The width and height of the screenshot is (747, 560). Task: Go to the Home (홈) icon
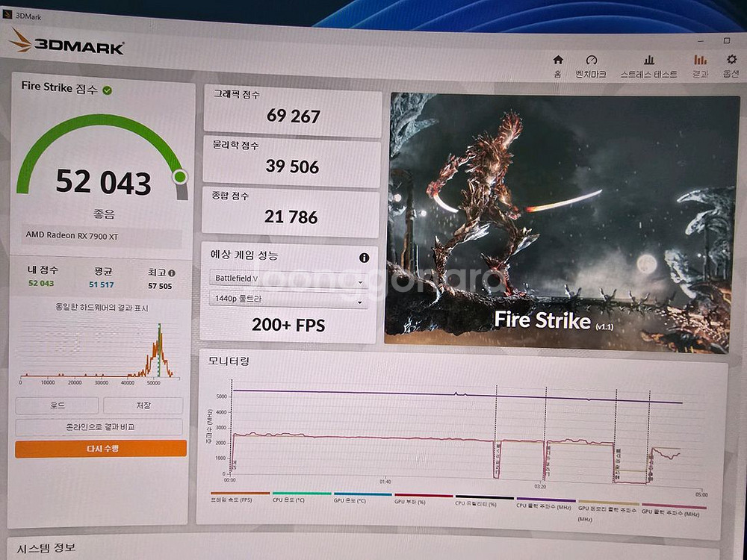pyautogui.click(x=557, y=60)
